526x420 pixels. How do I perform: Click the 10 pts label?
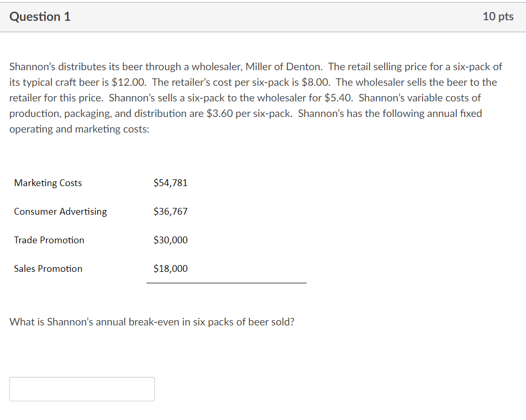pos(497,17)
